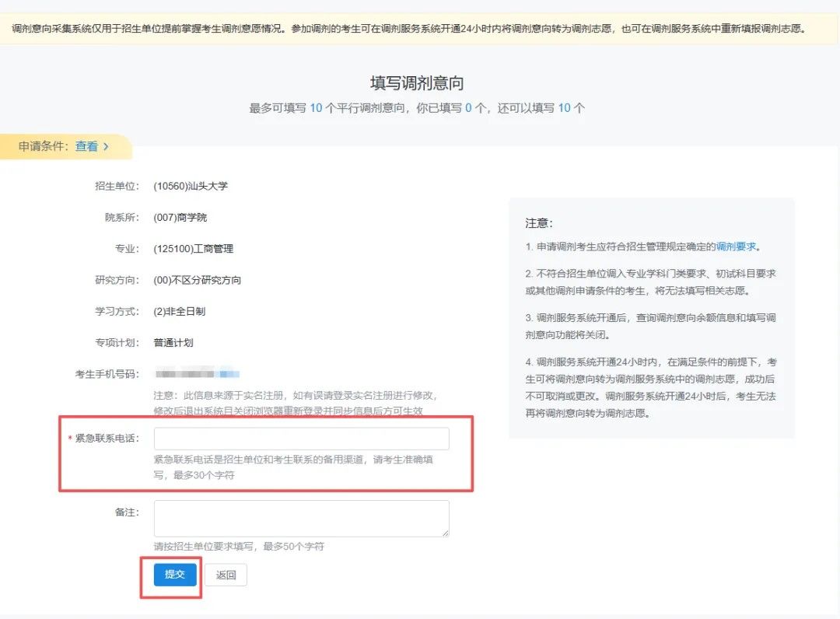Viewport: 840px width, 619px height.
Task: Click the 填写调剂意向 page heading
Action: pyautogui.click(x=417, y=83)
